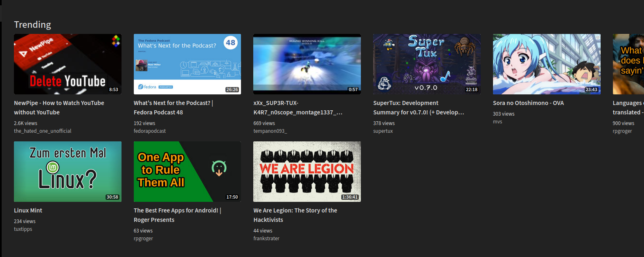This screenshot has width=644, height=257.
Task: Open the NewPipe Delete YouTube thumbnail
Action: 68,64
